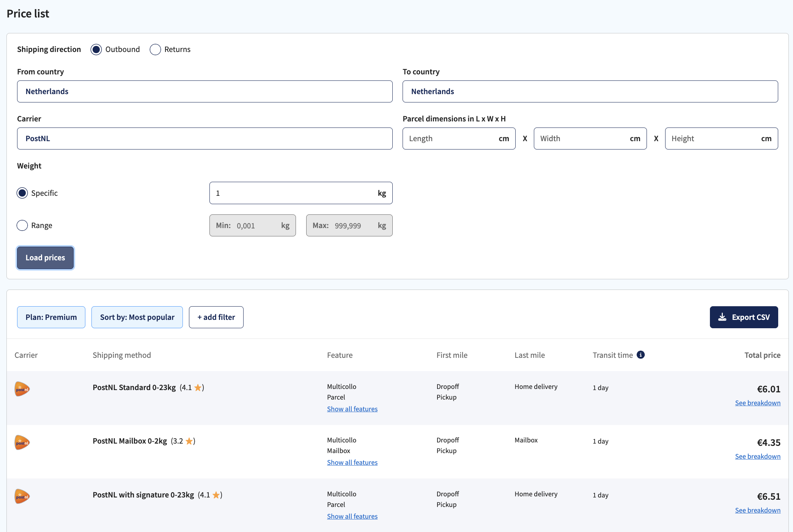The image size is (793, 532).
Task: Click the specific weight kg input
Action: point(301,193)
